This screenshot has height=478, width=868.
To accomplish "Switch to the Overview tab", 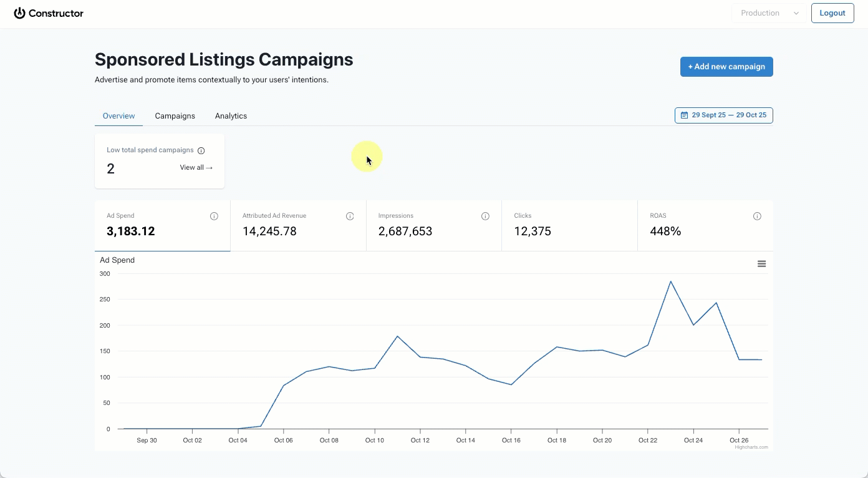I will click(x=118, y=116).
